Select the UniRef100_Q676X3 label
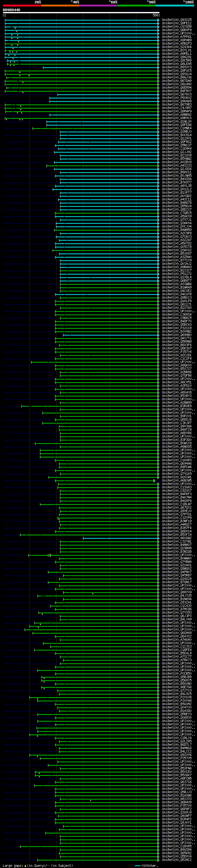 pos(177,94)
